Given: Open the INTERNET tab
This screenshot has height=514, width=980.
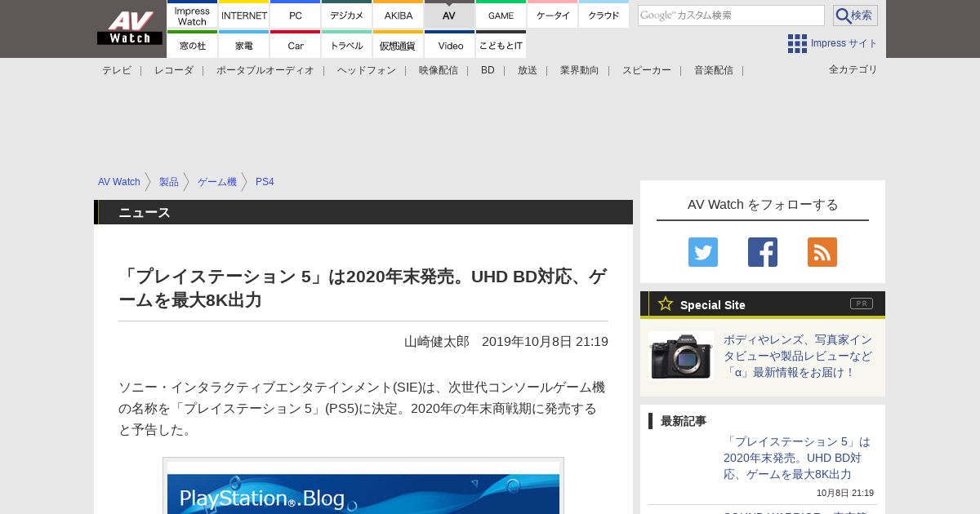Looking at the screenshot, I should 244,15.
